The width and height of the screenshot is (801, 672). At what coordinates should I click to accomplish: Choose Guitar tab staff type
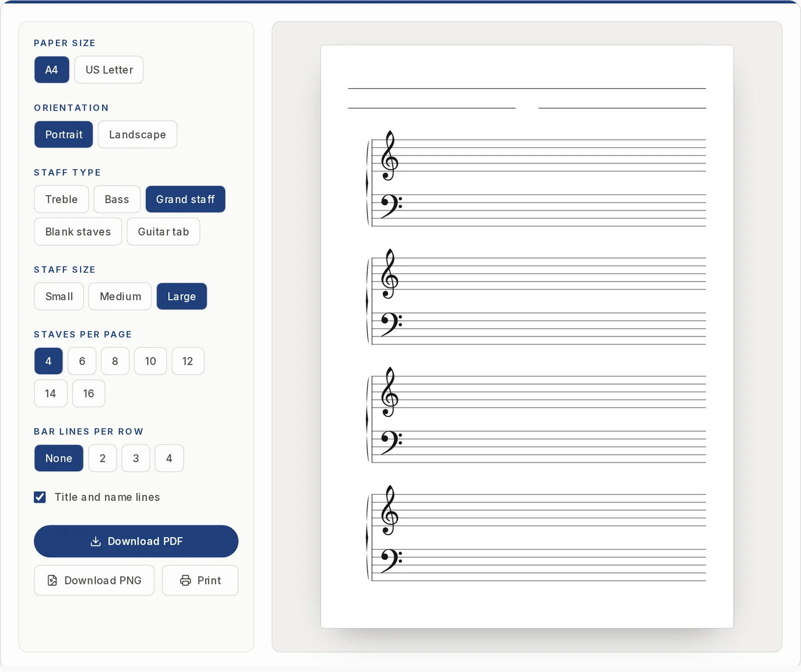point(163,232)
